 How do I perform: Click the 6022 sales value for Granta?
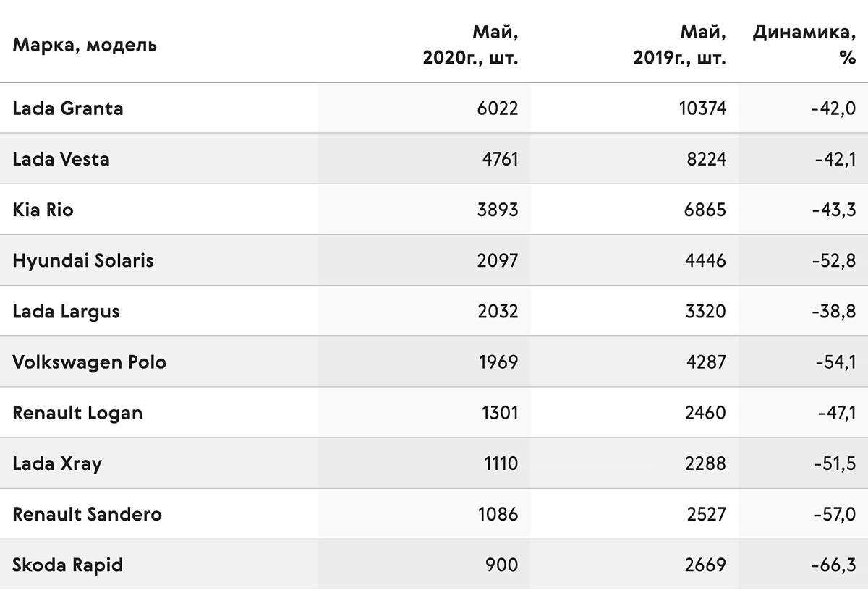tap(498, 108)
